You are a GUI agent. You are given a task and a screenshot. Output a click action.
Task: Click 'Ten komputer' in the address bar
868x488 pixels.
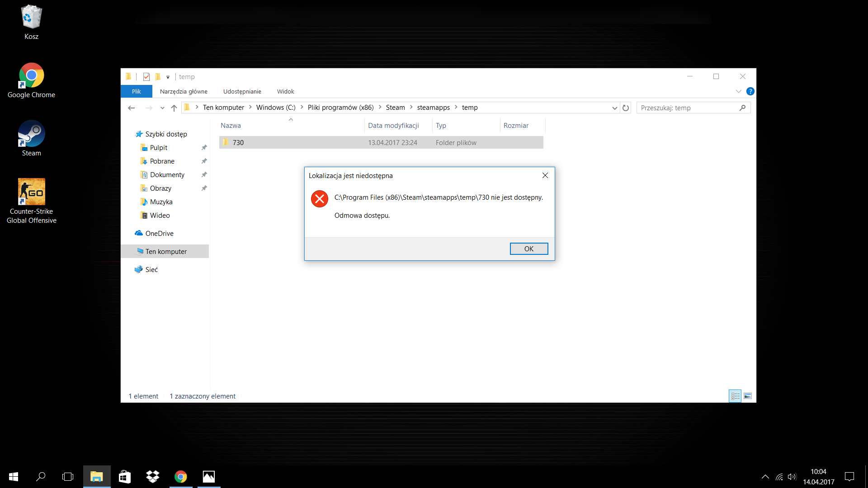point(223,108)
